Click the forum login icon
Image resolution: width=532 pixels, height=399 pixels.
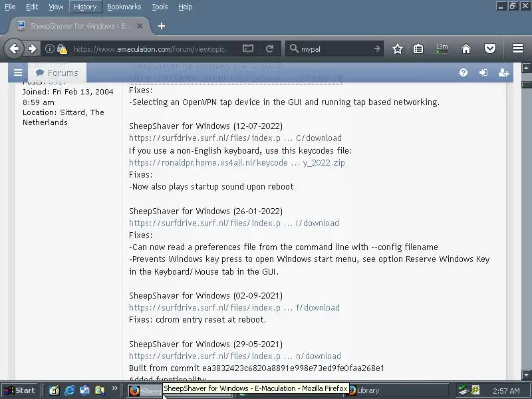point(483,72)
